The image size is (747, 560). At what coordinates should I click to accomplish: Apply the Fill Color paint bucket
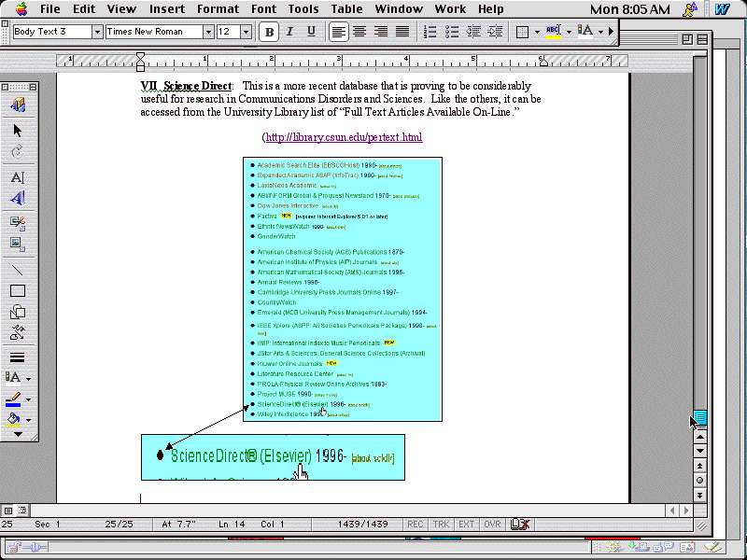tap(13, 420)
